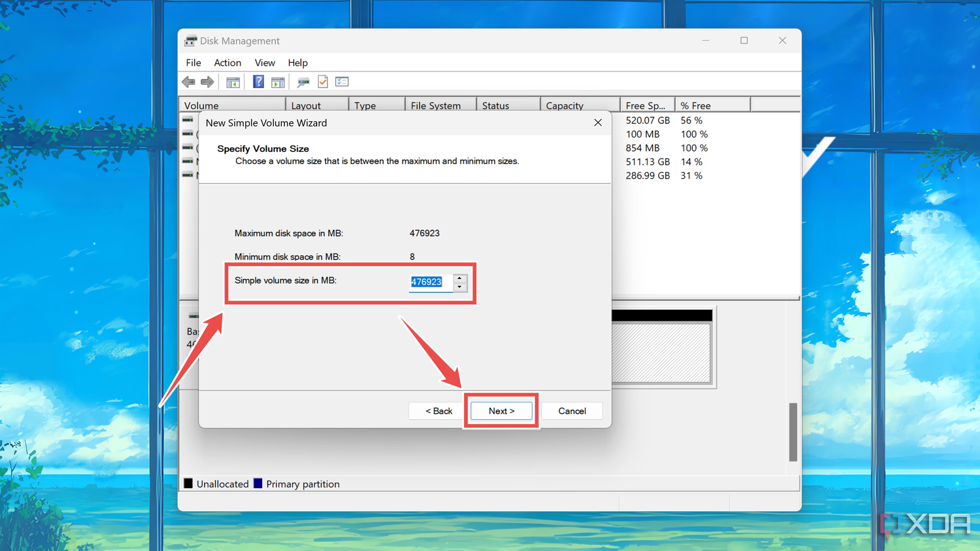This screenshot has height=551, width=980.
Task: Close the wizard dialog with X
Action: point(598,122)
